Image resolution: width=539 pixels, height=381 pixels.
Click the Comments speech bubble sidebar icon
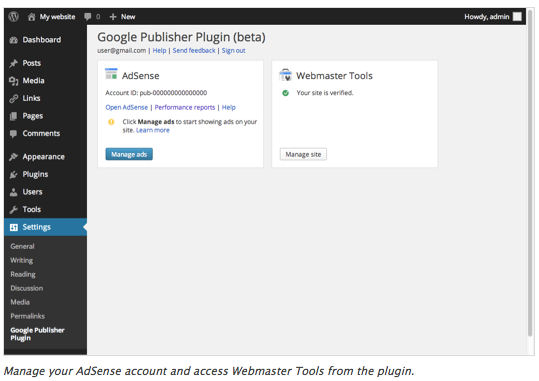[13, 134]
